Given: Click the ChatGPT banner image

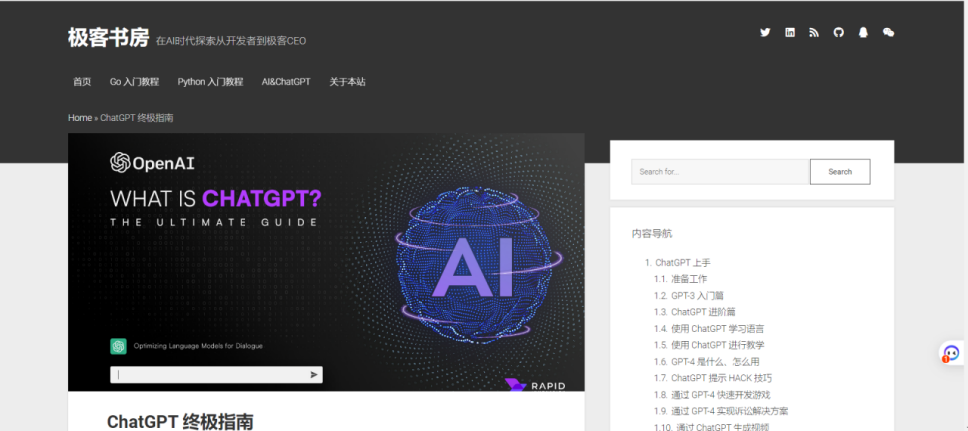Looking at the screenshot, I should tap(326, 262).
